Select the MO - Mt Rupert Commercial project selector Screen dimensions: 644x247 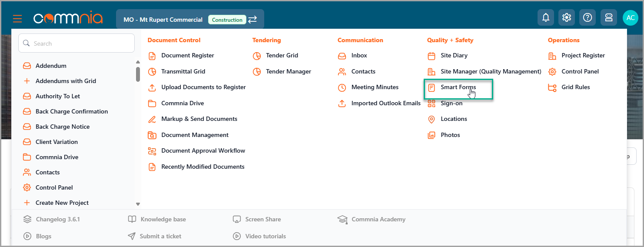pos(190,20)
